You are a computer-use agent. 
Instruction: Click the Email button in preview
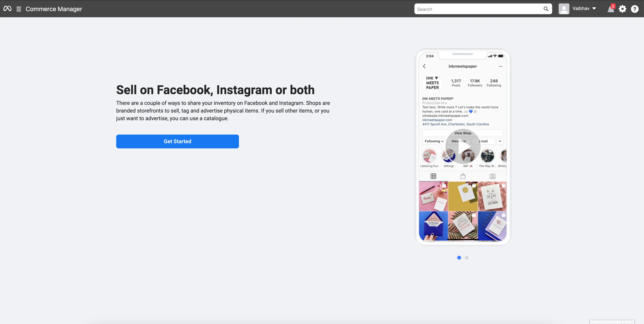[x=483, y=141]
